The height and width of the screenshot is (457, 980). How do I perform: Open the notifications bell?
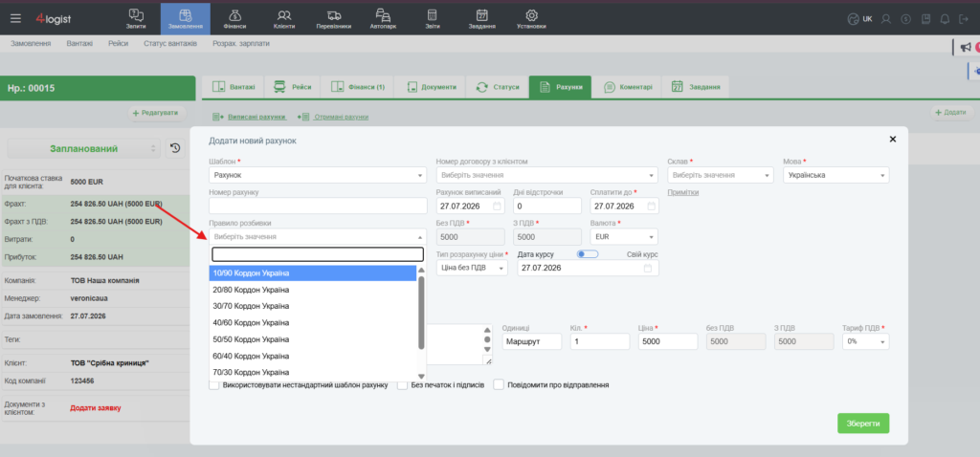[945, 19]
